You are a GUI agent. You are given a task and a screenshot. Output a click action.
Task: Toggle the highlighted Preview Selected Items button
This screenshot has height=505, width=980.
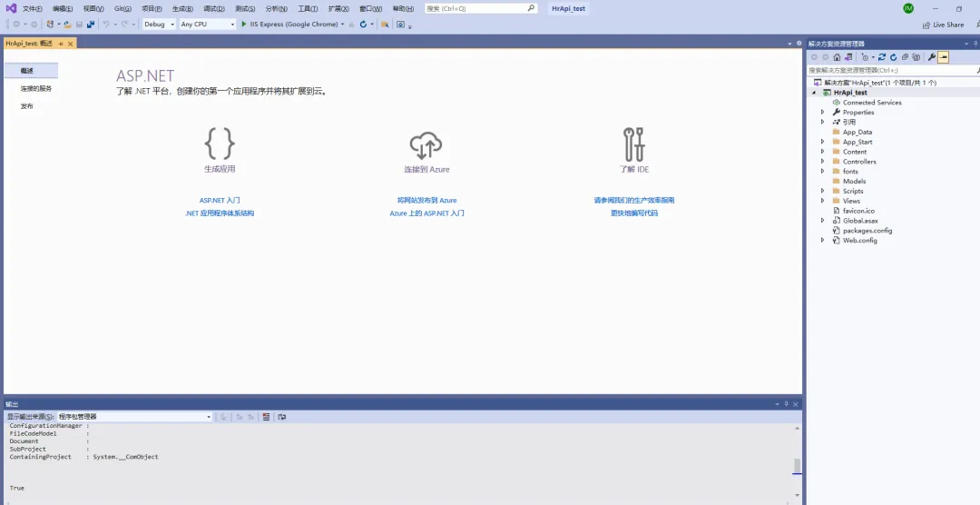pos(943,57)
